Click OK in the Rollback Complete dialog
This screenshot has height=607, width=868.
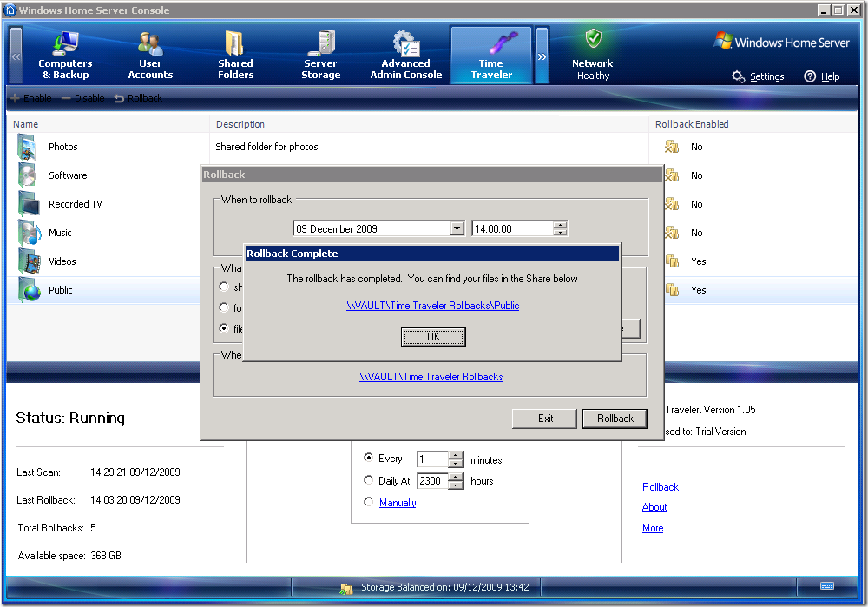tap(433, 337)
